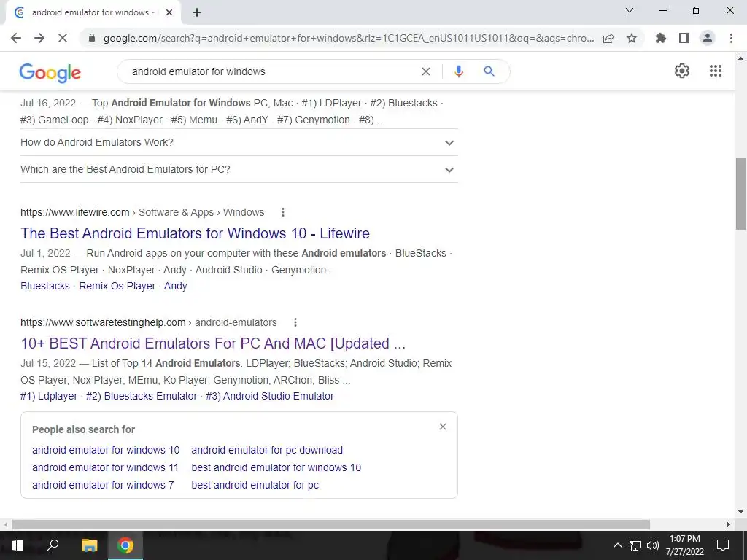Open the #1) Ldplayer sitelink

49,396
